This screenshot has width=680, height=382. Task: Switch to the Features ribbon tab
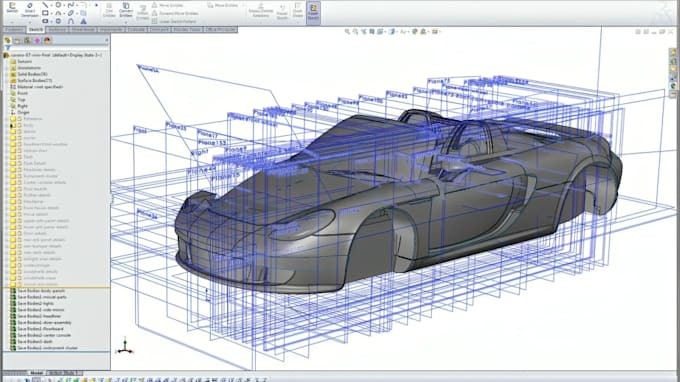point(14,29)
